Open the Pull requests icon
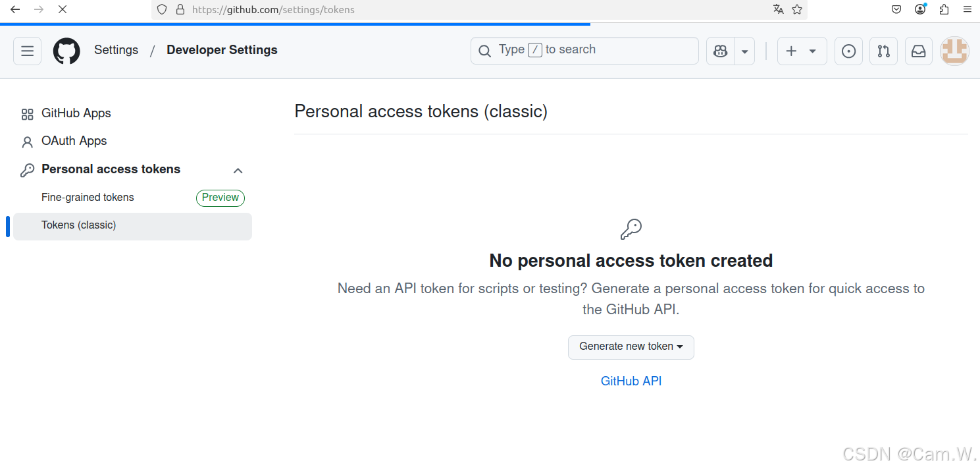Viewport: 980px width, 471px height. tap(883, 51)
